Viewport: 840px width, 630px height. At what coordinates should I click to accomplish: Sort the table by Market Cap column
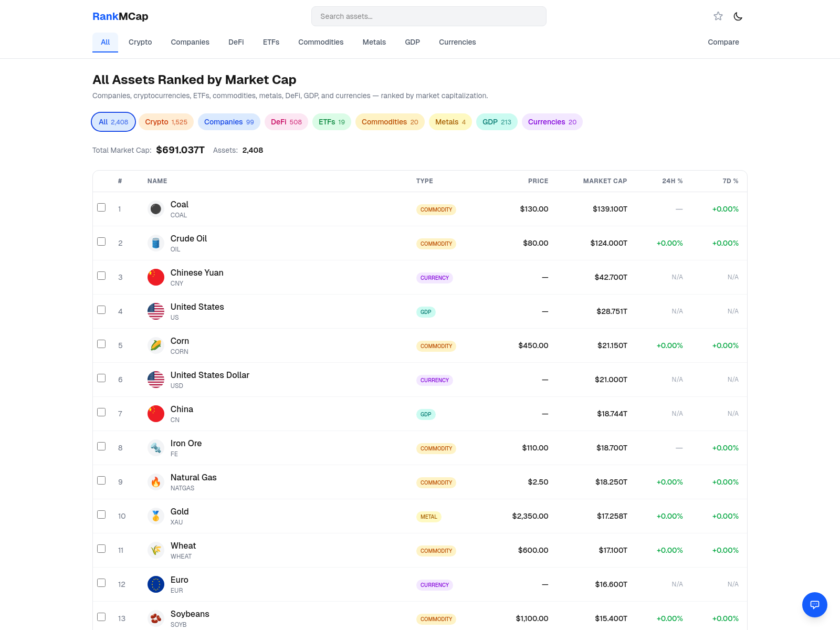coord(605,181)
